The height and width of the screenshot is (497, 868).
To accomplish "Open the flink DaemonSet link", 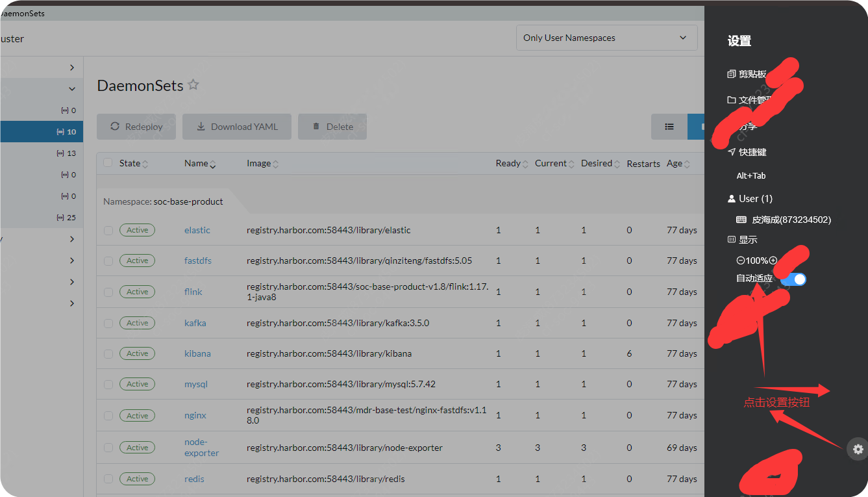I will [193, 292].
